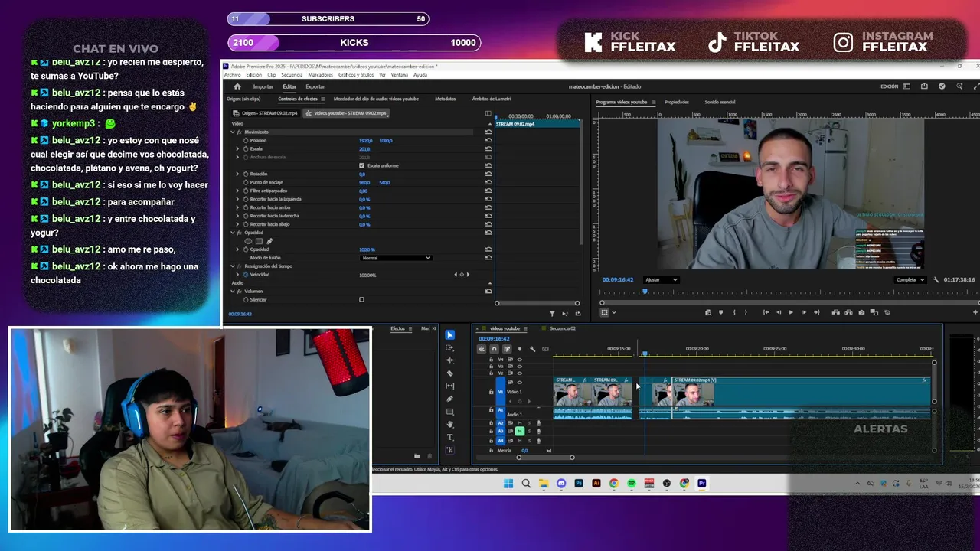Collapse the Movimiento effect group
Viewport: 980px width, 551px height.
(x=233, y=132)
